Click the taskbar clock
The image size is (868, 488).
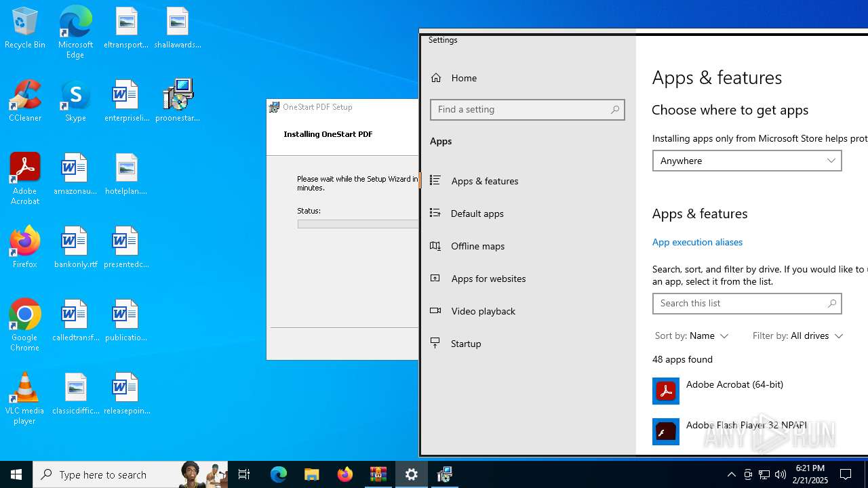coord(810,474)
